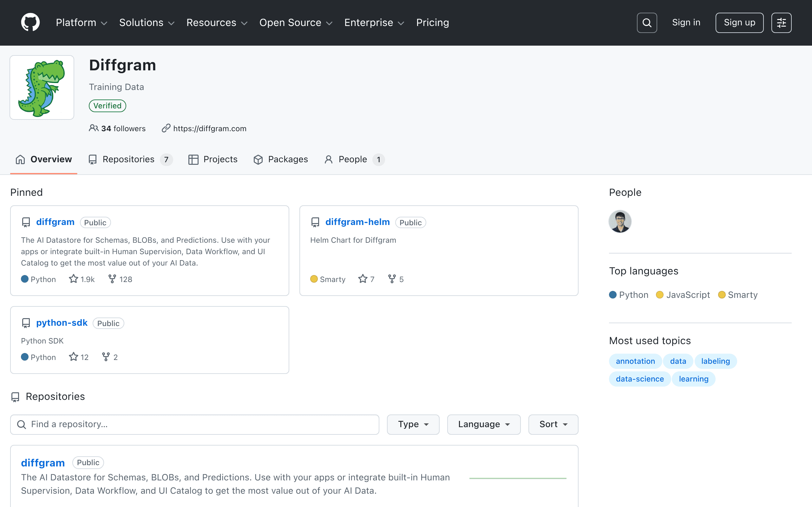Click the star icon on diffgram pinned repo
Viewport: 812px width, 507px height.
[74, 279]
